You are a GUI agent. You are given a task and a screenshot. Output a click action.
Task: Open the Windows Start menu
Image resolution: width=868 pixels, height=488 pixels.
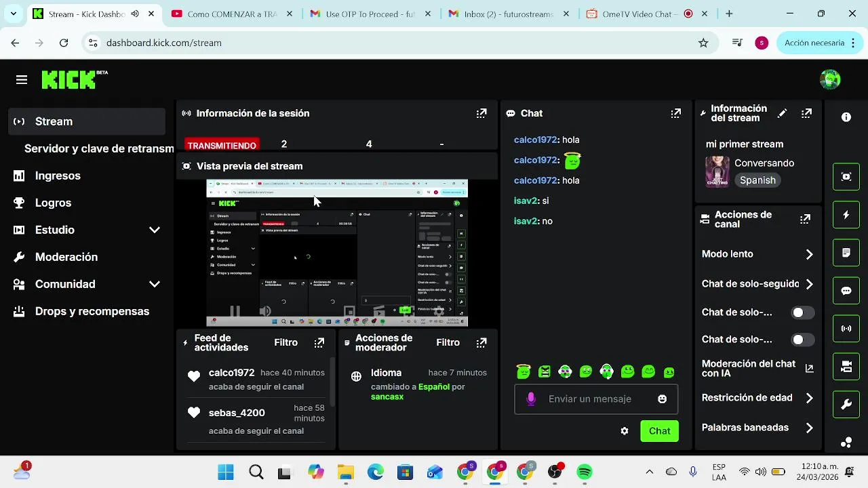pos(226,472)
